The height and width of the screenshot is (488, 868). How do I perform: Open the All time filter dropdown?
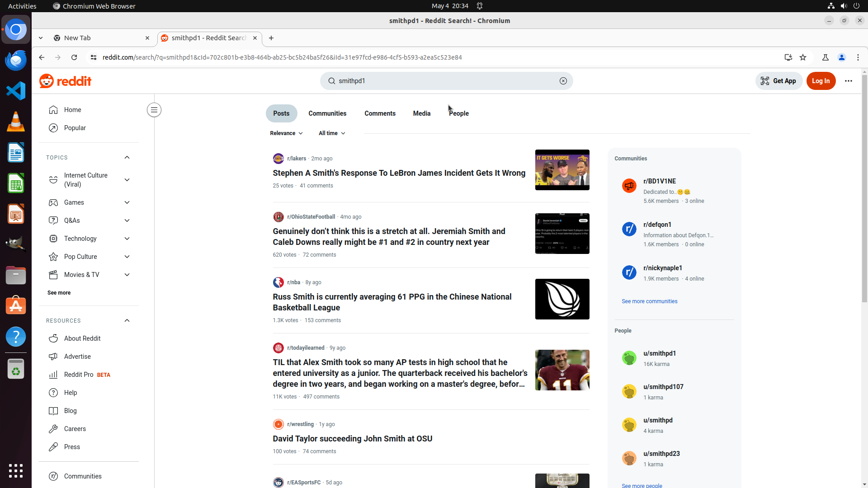coord(332,133)
